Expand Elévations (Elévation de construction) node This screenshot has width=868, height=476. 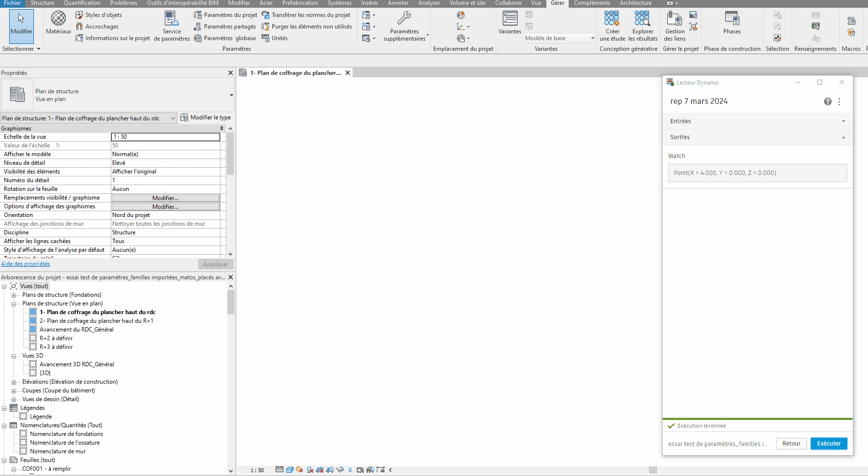[x=14, y=382]
